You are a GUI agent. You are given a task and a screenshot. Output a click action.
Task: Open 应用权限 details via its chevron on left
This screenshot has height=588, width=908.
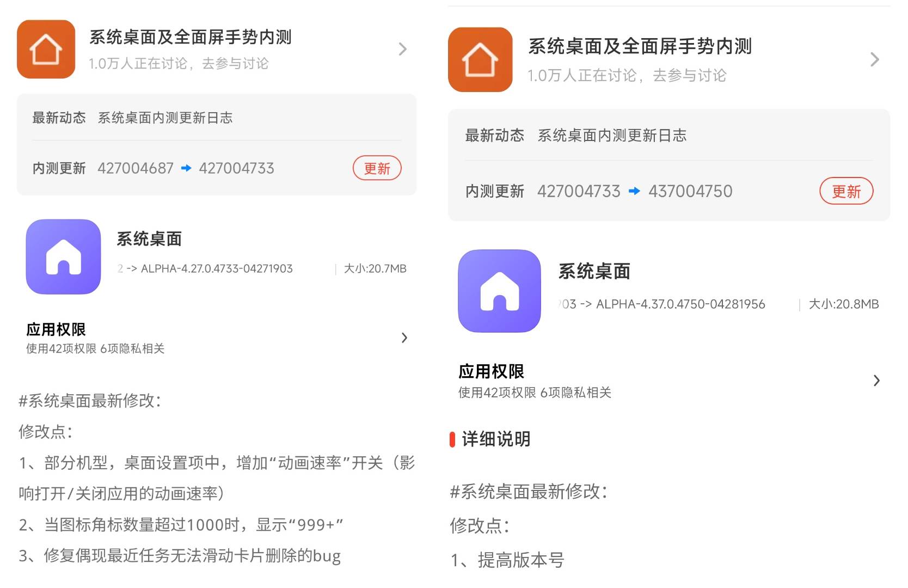(x=404, y=338)
